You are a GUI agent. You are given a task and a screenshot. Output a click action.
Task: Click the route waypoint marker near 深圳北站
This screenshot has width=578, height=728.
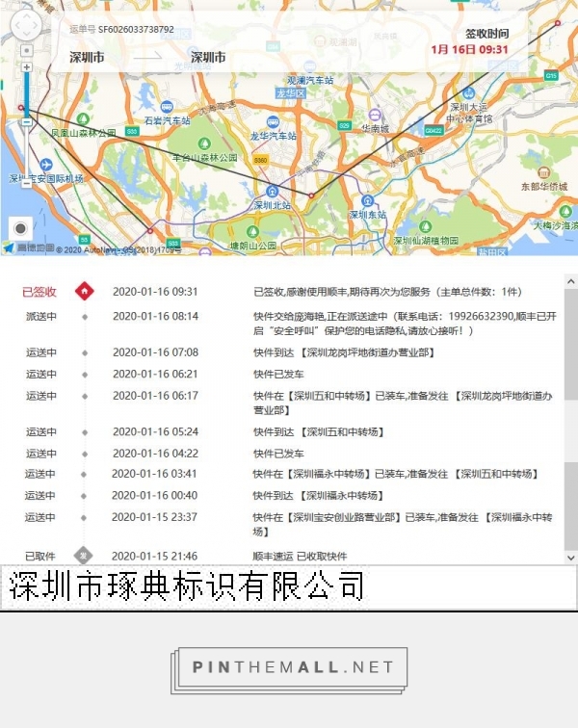pyautogui.click(x=311, y=195)
